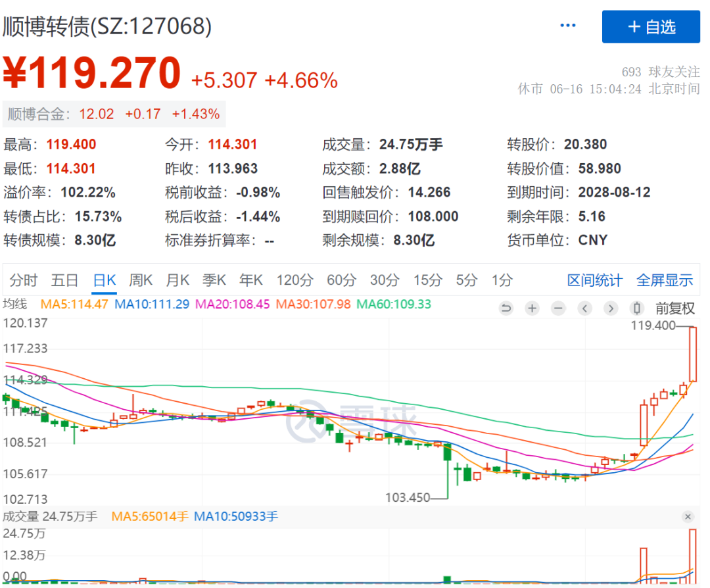The height and width of the screenshot is (588, 710).
Task: Switch to the 120分 interval tab
Action: click(295, 280)
